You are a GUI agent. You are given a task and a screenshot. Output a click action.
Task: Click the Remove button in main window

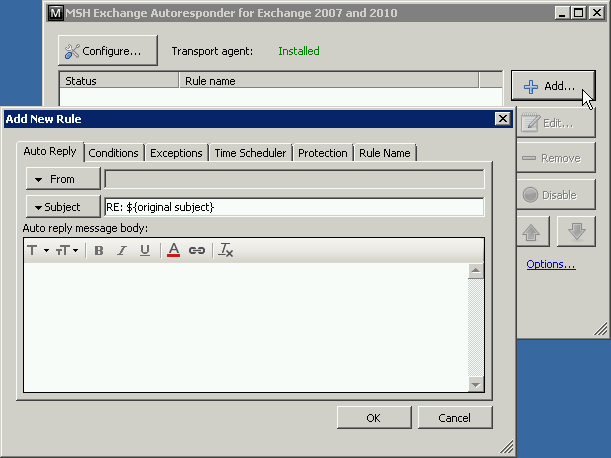556,158
